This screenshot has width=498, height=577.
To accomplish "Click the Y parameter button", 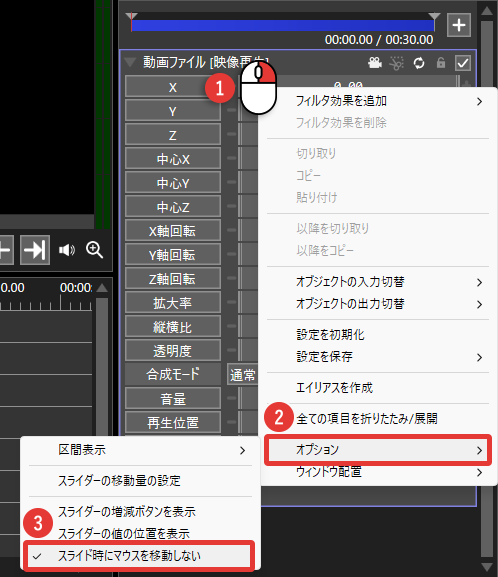I will click(x=173, y=111).
